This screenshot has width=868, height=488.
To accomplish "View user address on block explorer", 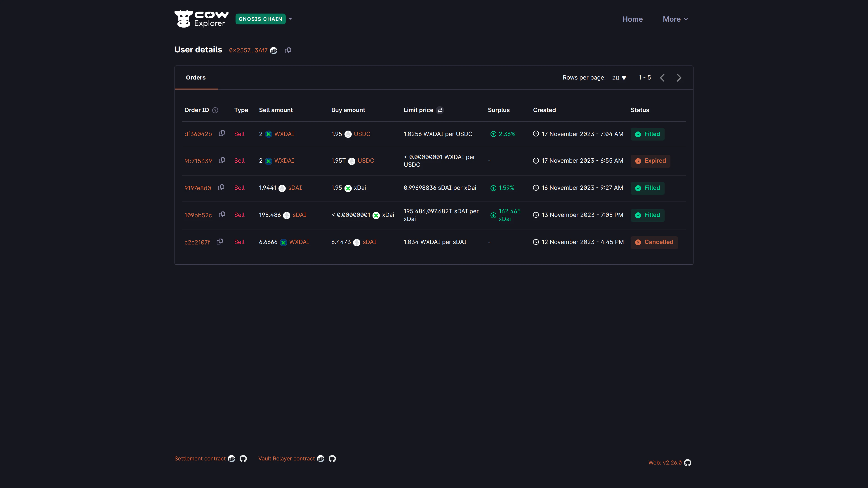I will click(x=274, y=50).
